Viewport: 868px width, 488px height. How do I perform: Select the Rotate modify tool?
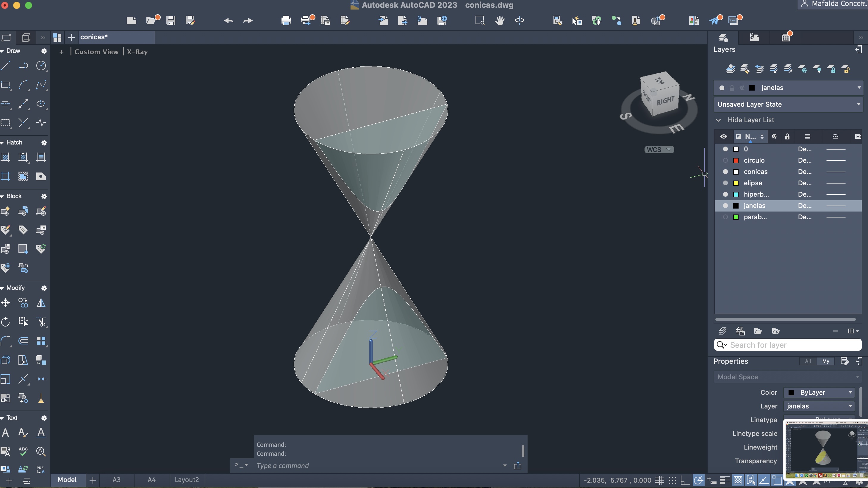6,322
